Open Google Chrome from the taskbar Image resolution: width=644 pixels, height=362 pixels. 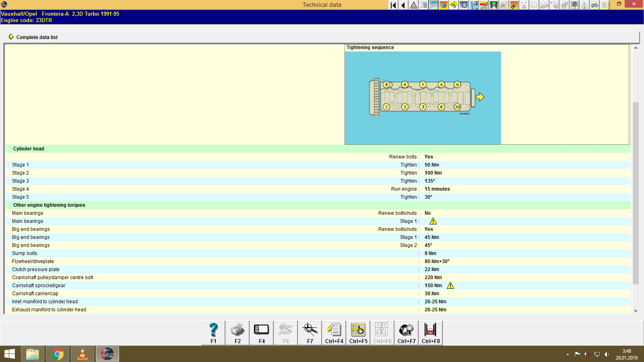coord(57,354)
